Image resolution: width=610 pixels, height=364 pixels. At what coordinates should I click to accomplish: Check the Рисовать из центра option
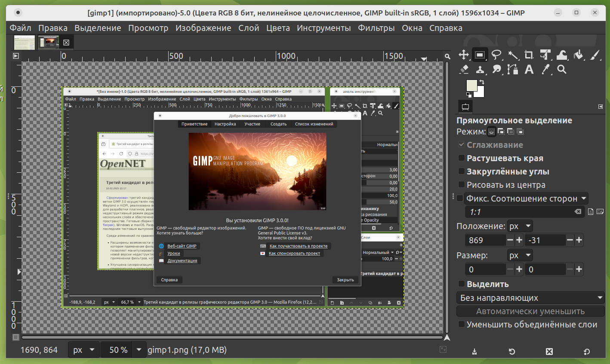[x=462, y=185]
